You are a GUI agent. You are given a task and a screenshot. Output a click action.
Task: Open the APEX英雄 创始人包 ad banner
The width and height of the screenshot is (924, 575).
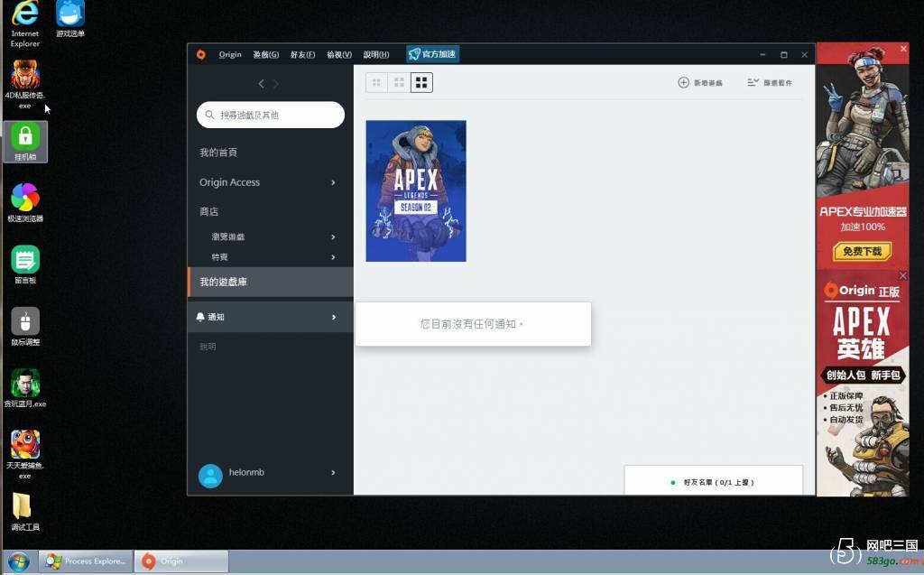click(x=863, y=384)
